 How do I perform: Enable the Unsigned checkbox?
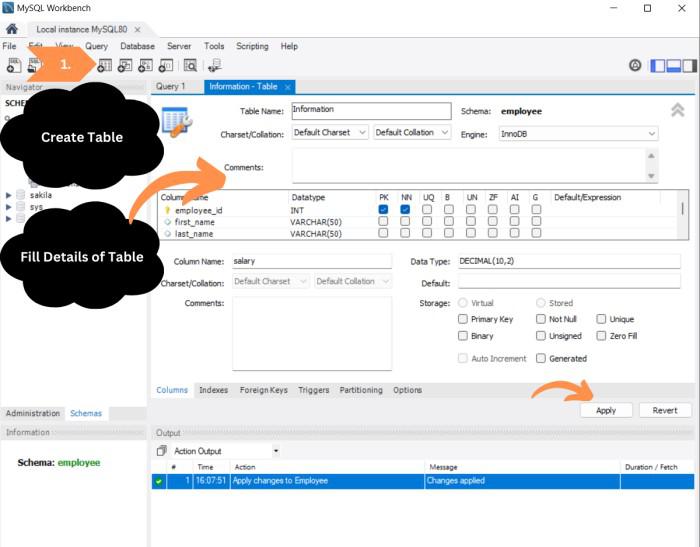click(x=541, y=335)
